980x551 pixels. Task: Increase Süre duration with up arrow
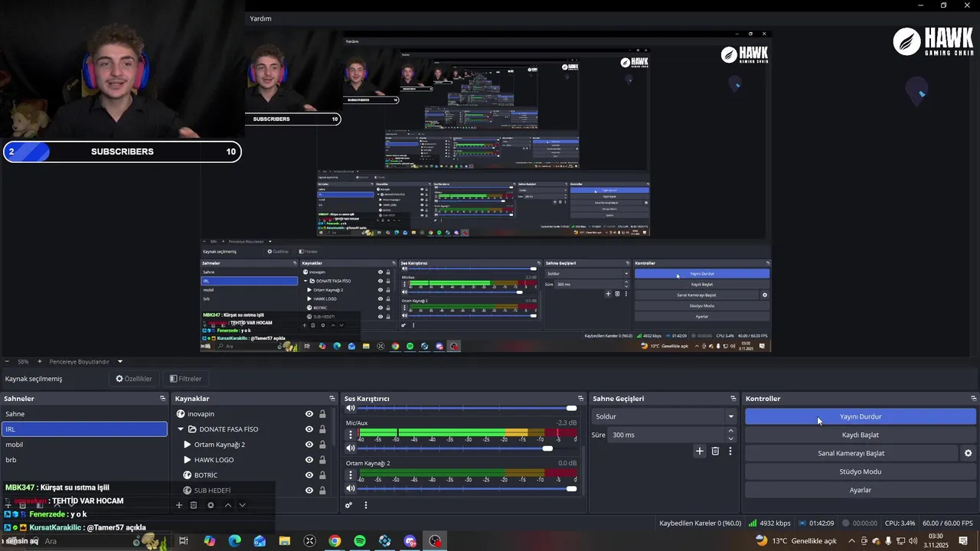tap(730, 432)
